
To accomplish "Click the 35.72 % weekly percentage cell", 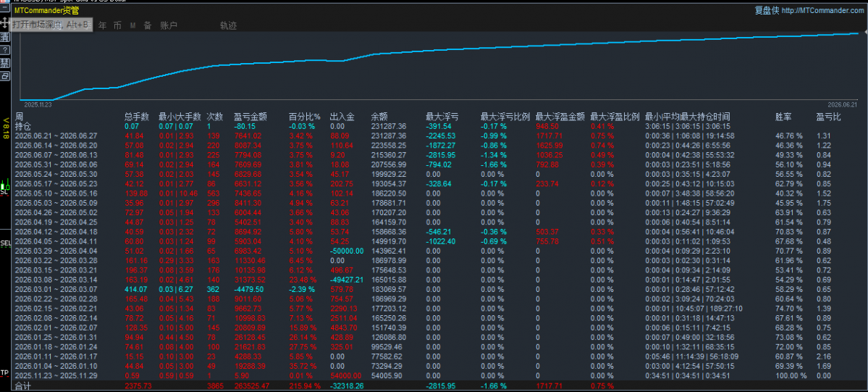I will tap(303, 366).
